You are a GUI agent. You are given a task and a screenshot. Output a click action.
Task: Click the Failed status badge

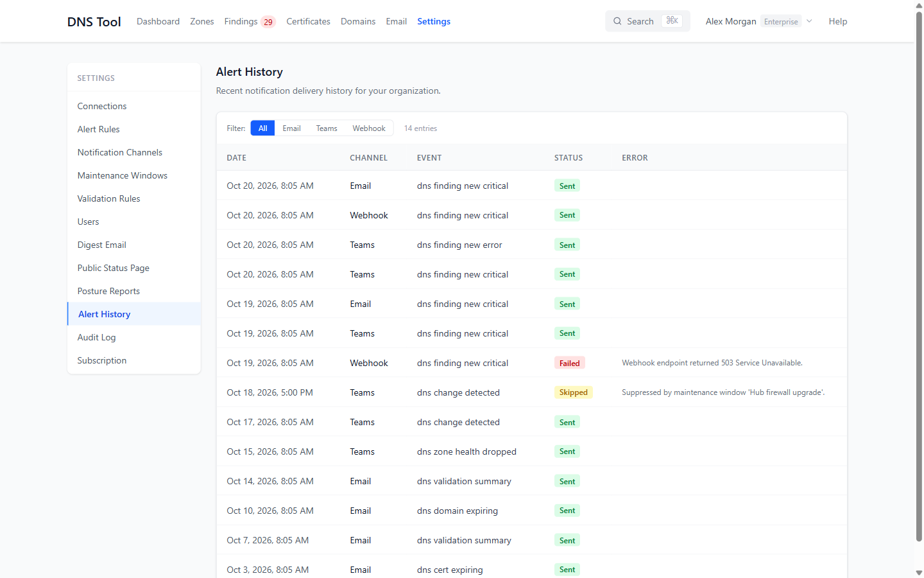(569, 363)
